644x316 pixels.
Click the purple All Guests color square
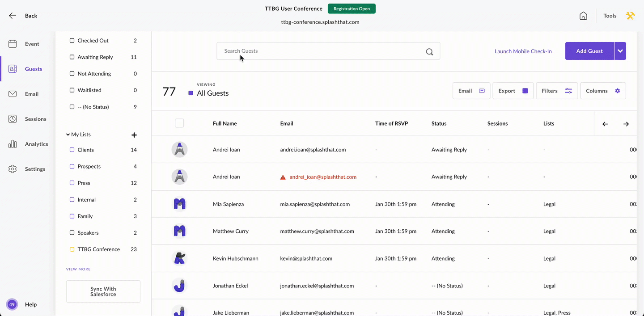191,93
